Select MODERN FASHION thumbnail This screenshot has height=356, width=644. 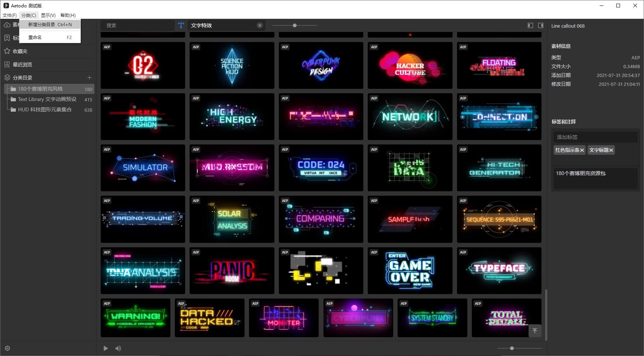pos(143,116)
